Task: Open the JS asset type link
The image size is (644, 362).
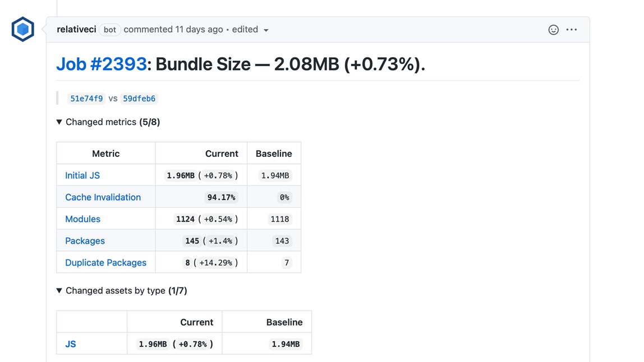Action: (71, 344)
